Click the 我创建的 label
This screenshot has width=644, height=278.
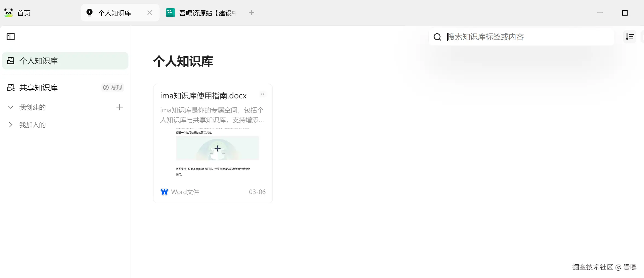click(x=32, y=107)
